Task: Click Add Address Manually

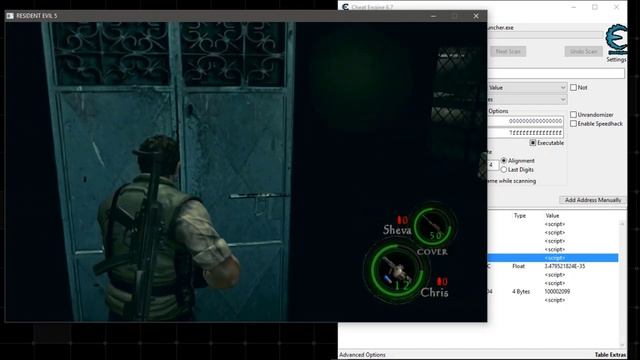Action: point(593,200)
